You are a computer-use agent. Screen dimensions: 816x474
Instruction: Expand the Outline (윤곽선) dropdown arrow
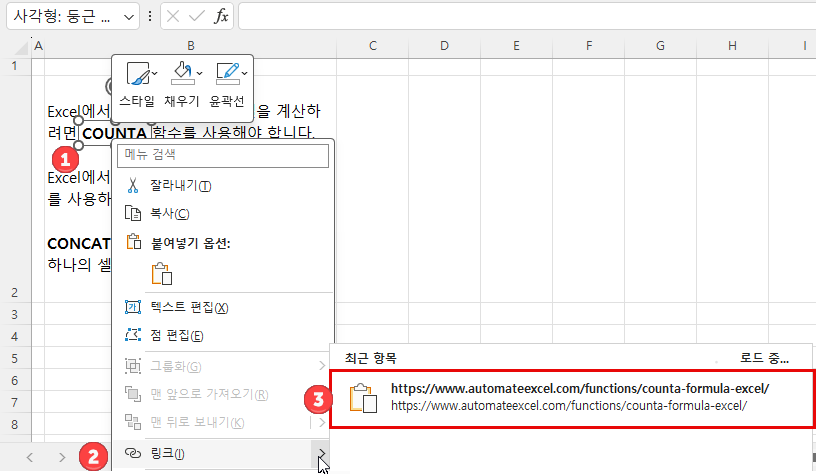click(244, 74)
